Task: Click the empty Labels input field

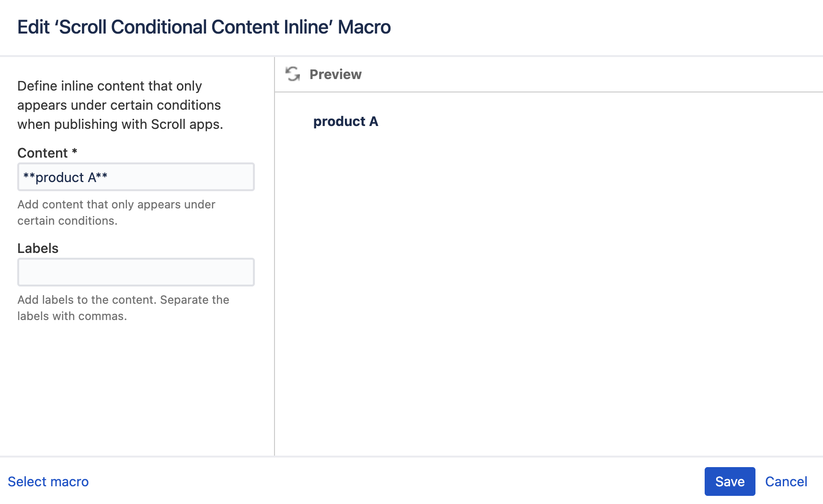Action: pyautogui.click(x=136, y=272)
